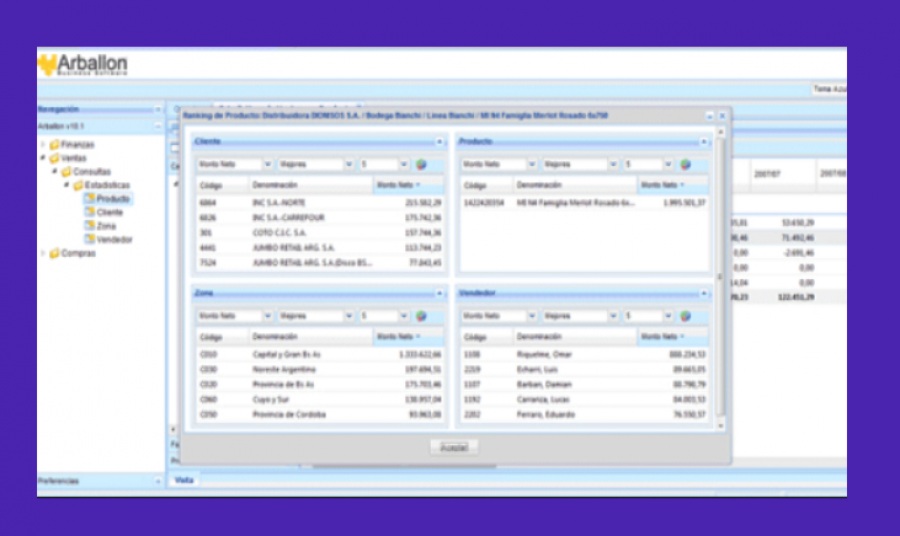Sort Cliente table by Código column
Image resolution: width=900 pixels, height=536 pixels.
[222, 185]
